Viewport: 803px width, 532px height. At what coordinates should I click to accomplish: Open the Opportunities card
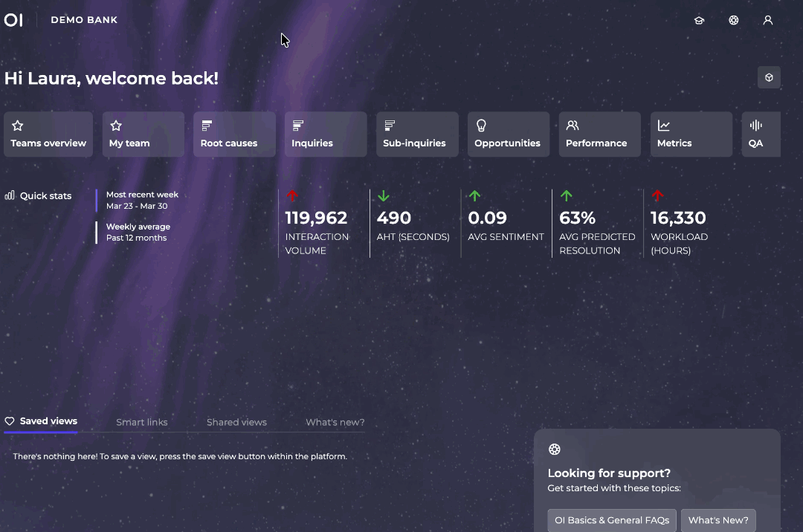click(x=509, y=134)
